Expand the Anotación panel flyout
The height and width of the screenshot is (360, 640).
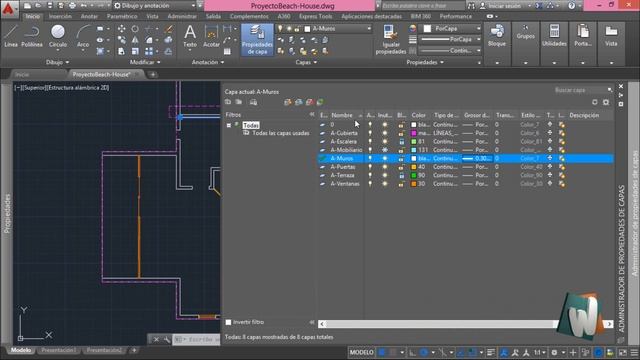[208, 62]
